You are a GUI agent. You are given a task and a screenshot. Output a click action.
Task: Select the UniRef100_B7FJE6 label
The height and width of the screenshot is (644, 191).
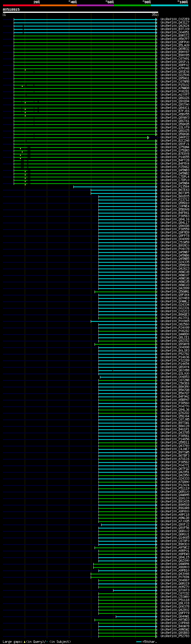click(x=175, y=111)
